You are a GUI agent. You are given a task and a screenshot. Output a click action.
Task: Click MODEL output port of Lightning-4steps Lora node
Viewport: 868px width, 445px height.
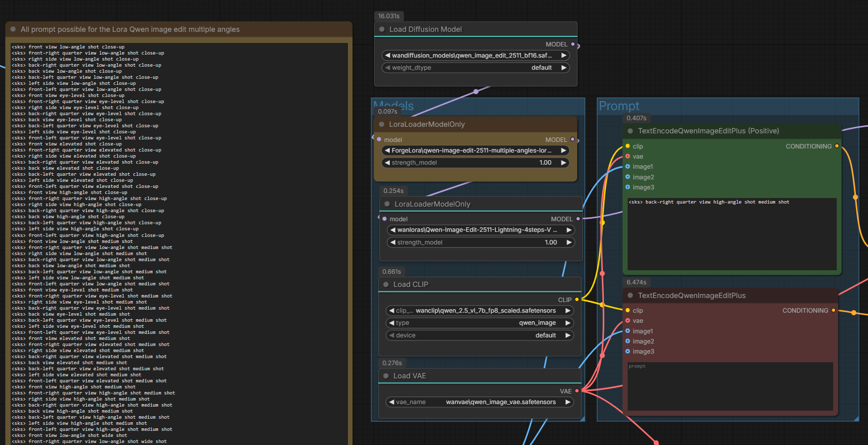point(578,219)
